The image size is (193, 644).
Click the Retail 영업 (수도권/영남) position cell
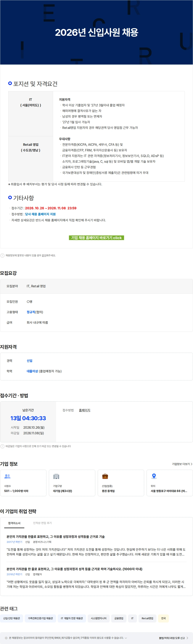coord(31,158)
